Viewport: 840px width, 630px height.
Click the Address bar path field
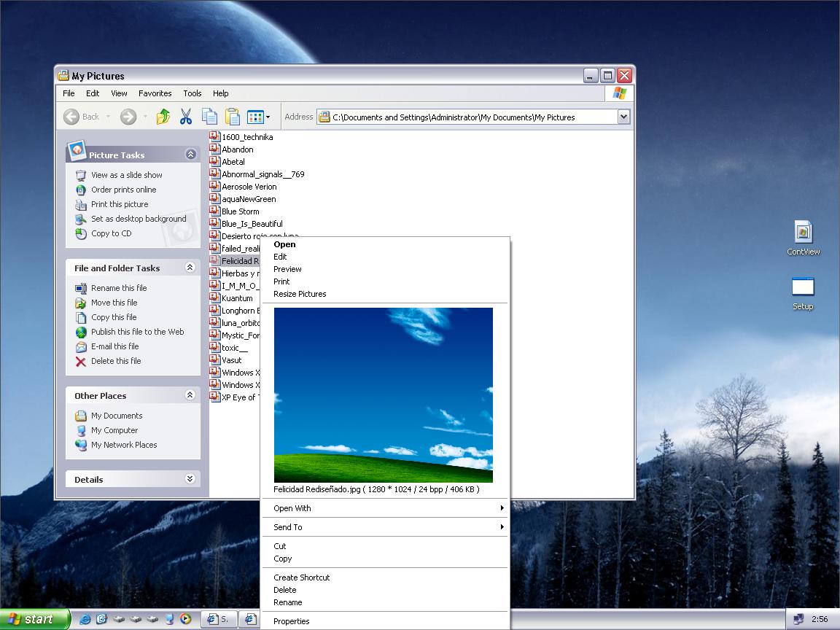coord(467,117)
